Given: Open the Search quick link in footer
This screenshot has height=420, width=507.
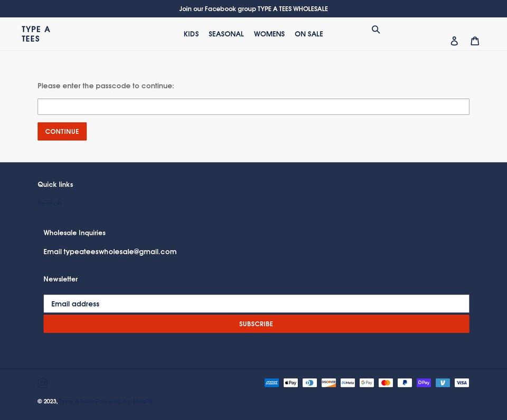Looking at the screenshot, I should tap(50, 203).
